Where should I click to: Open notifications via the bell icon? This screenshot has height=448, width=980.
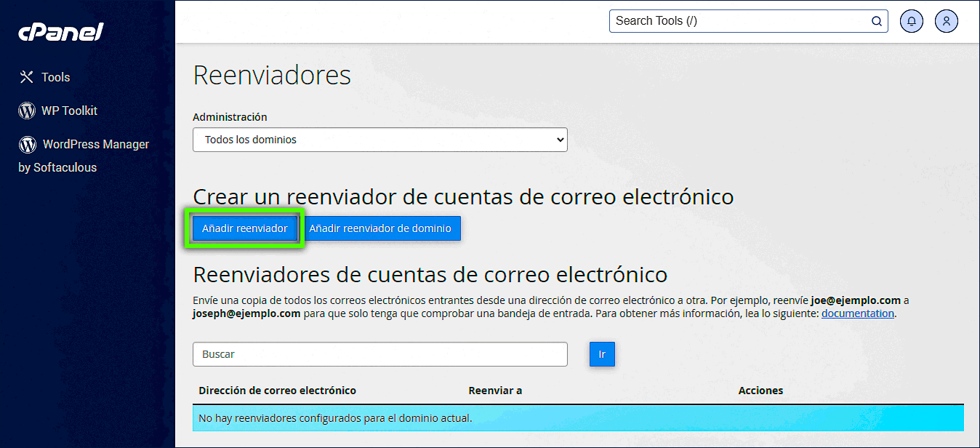point(912,21)
